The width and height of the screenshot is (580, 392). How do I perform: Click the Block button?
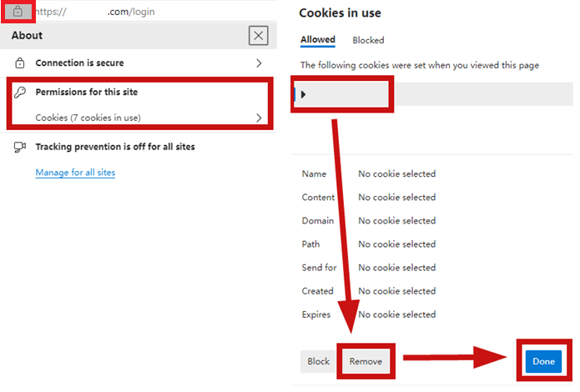318,361
